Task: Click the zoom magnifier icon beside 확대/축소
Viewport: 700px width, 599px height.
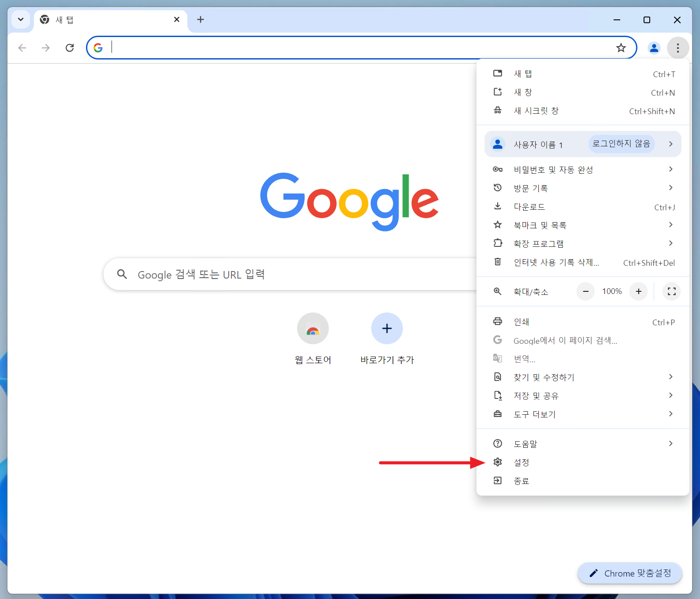Action: pyautogui.click(x=498, y=291)
